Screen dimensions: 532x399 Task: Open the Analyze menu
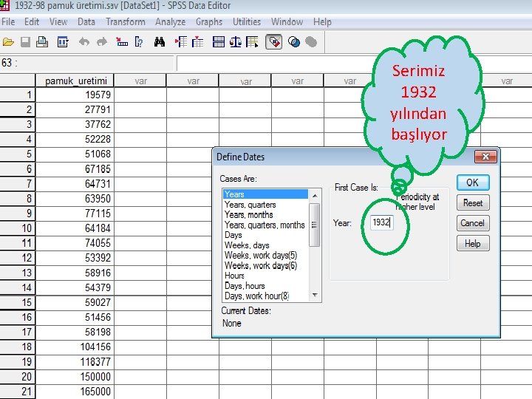coord(171,22)
